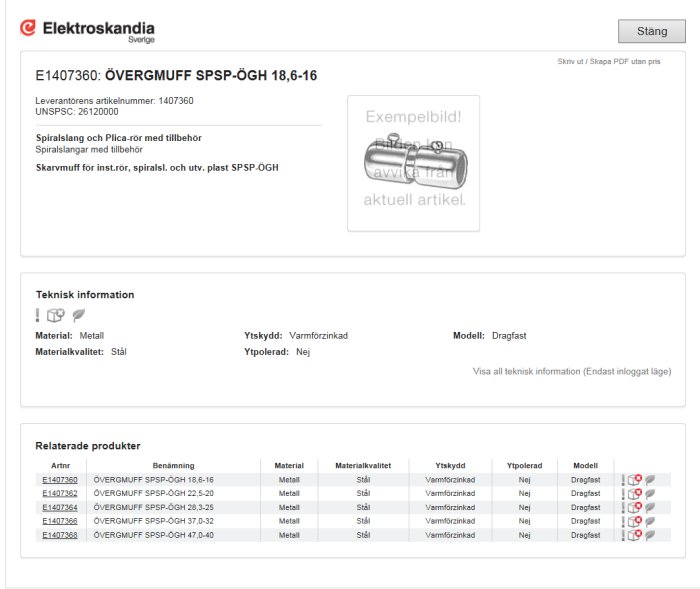Click exclamation icon in E1407364 row
Viewport: 700px width, 589px height.
click(623, 508)
